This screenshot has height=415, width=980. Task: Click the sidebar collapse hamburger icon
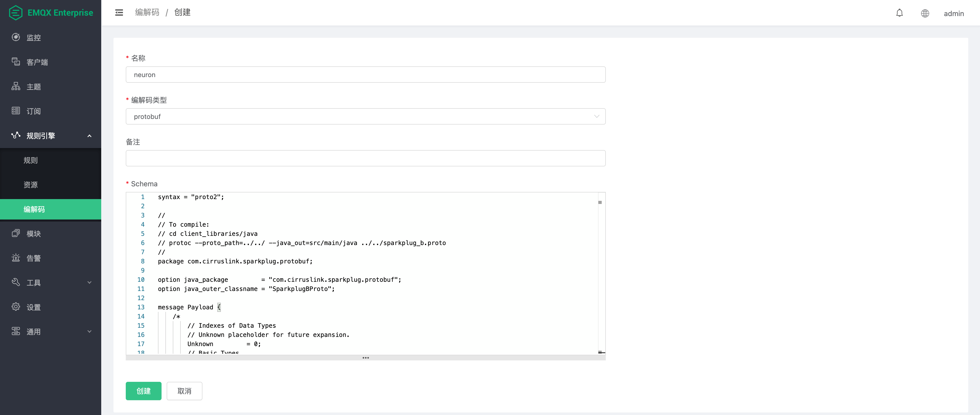pyautogui.click(x=119, y=13)
